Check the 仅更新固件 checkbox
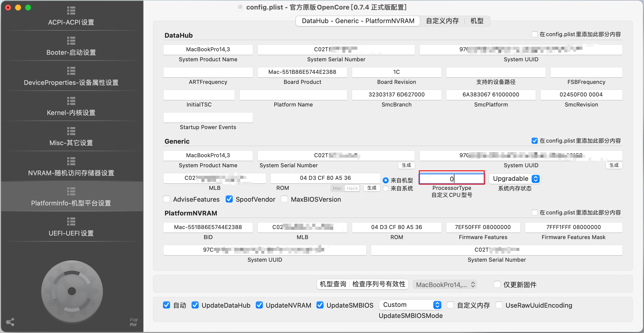 point(497,285)
